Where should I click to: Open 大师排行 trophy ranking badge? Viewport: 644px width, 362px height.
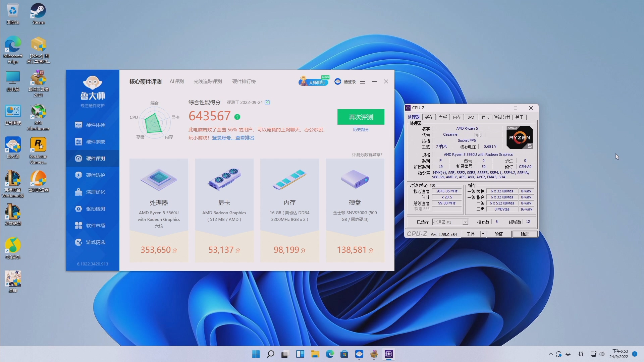tap(313, 81)
